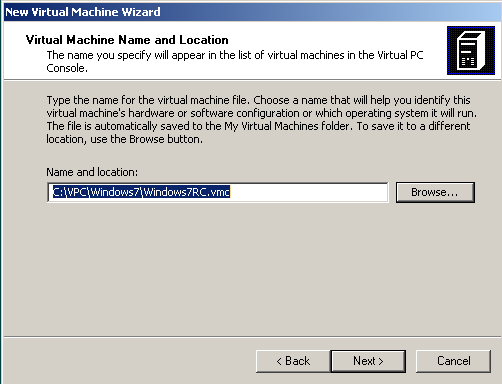
Task: Click the 'Name and location:' field label
Action: (x=92, y=172)
